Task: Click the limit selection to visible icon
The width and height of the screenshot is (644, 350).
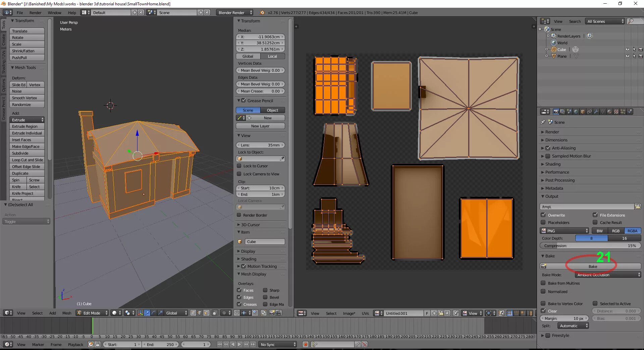Action: pos(215,313)
